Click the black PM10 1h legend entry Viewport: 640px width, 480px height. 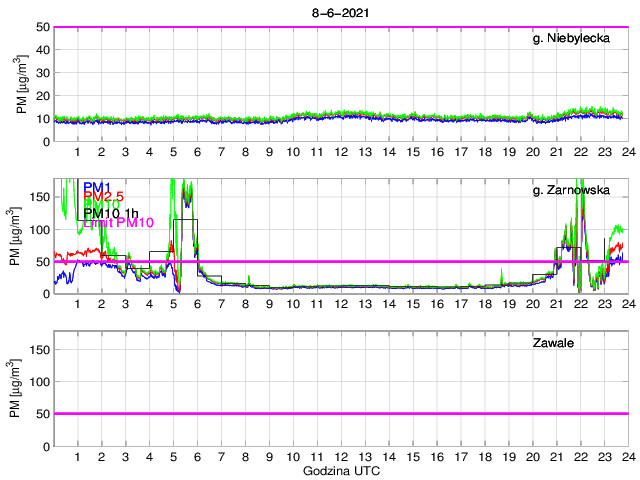point(111,212)
